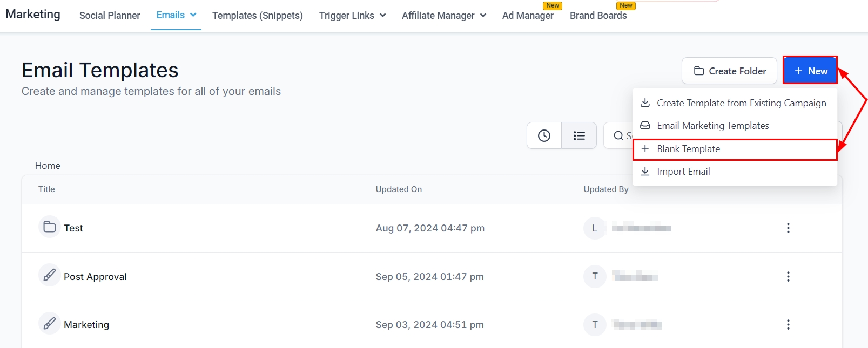Click the clock recent-view icon
868x348 pixels.
click(544, 135)
